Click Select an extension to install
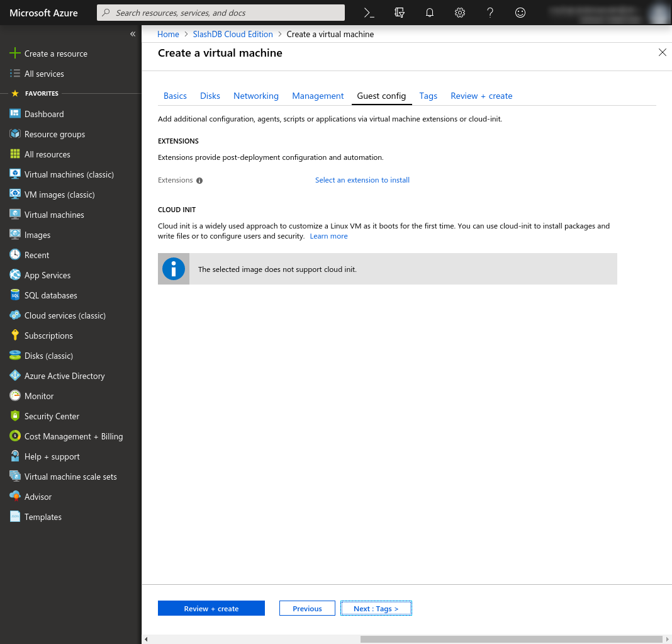Image resolution: width=672 pixels, height=644 pixels. (x=362, y=180)
